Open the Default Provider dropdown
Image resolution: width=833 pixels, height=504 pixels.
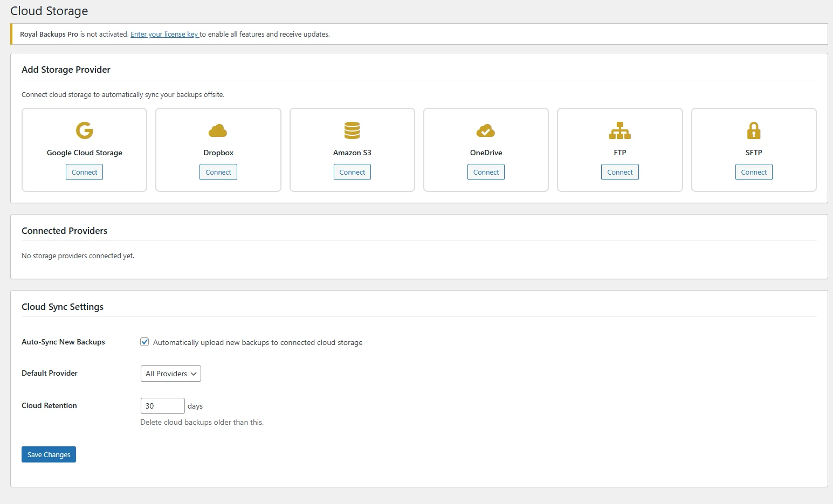point(170,374)
